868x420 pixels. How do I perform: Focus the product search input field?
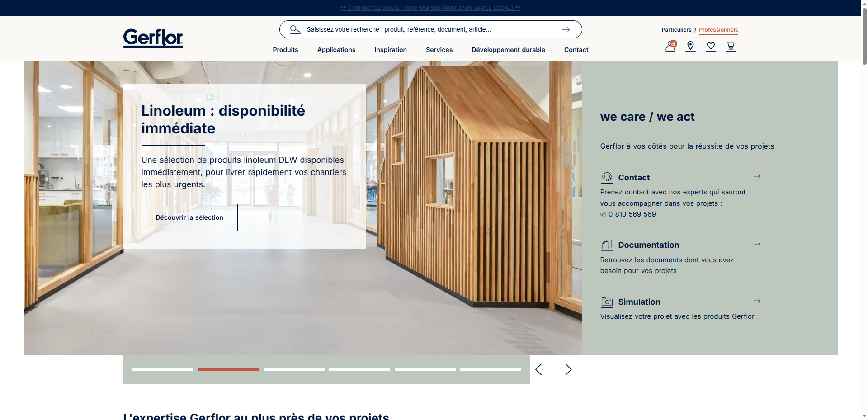[429, 29]
